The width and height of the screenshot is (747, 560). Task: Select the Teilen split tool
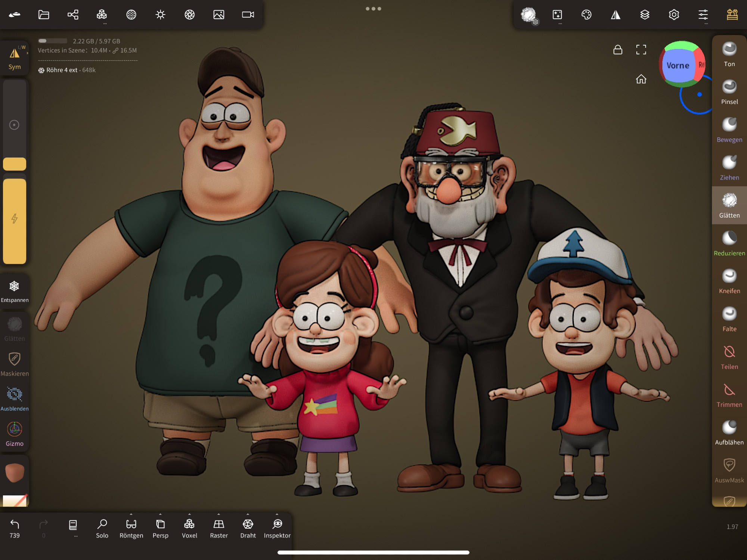[729, 357]
